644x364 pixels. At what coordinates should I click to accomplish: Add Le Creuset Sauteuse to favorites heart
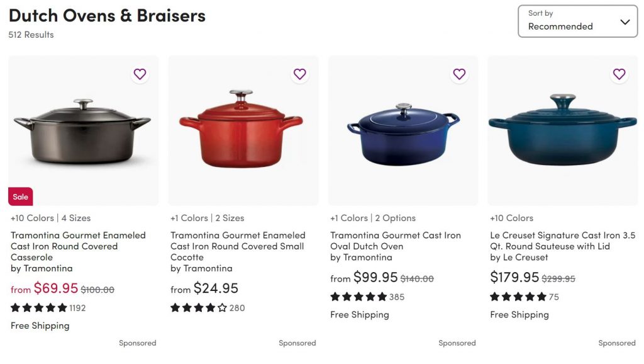619,74
